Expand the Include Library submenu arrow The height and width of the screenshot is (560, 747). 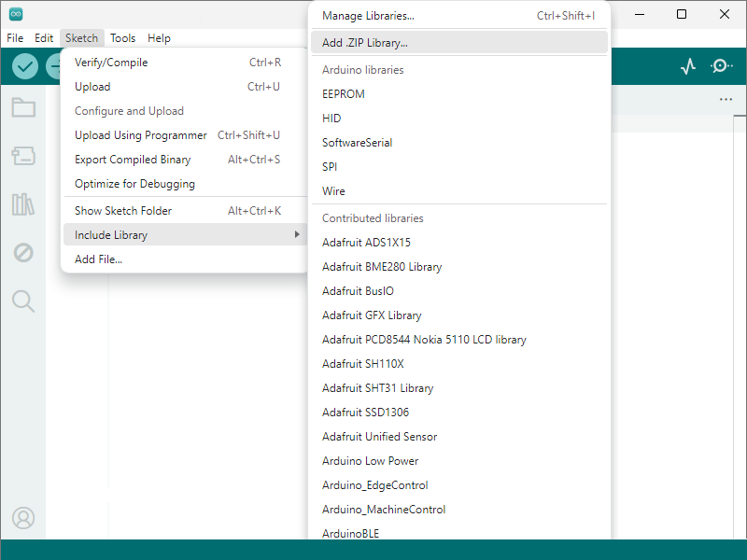297,234
